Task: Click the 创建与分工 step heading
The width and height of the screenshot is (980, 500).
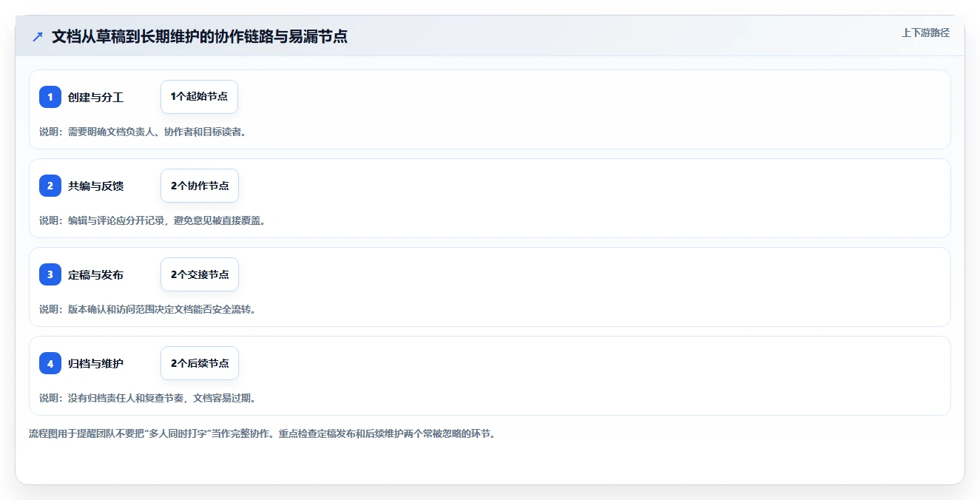Action: point(95,97)
